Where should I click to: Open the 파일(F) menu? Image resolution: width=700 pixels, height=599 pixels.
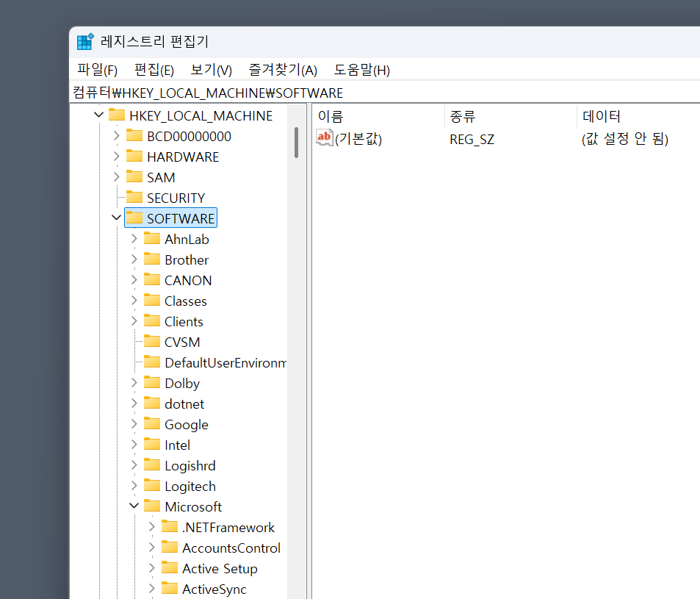point(97,70)
